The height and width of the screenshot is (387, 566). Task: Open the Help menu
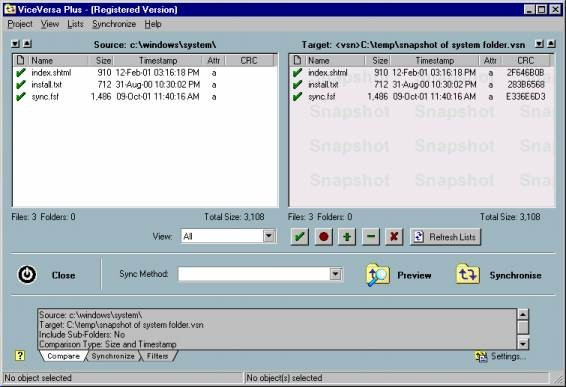tap(153, 24)
